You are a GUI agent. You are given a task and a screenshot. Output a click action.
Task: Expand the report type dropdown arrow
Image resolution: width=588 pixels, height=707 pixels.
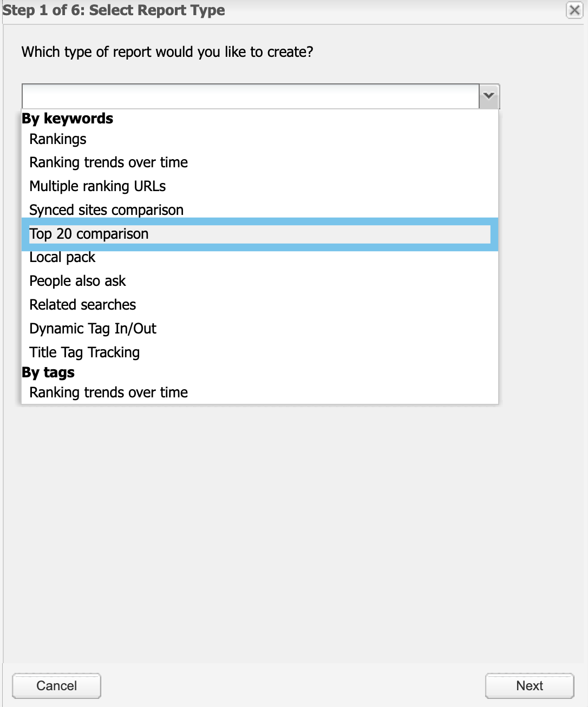coord(489,96)
